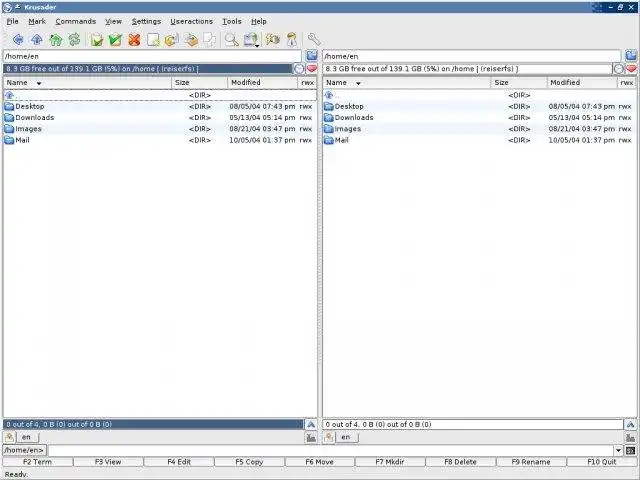Sort right panel by Name column header

tap(407, 83)
